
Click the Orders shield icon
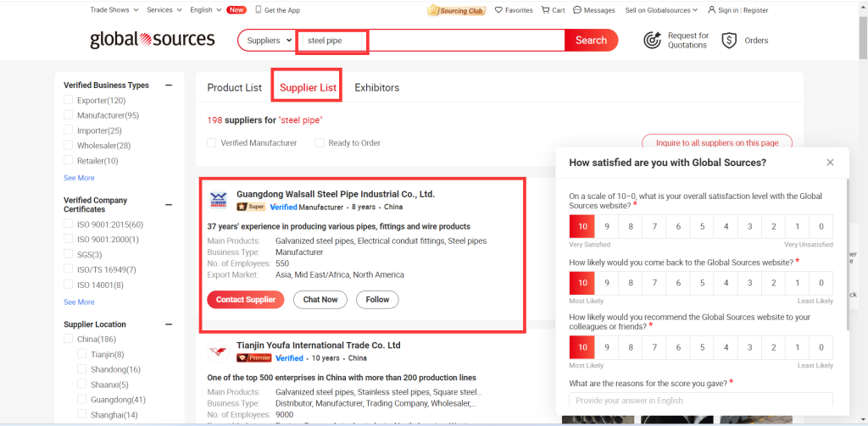(x=728, y=40)
